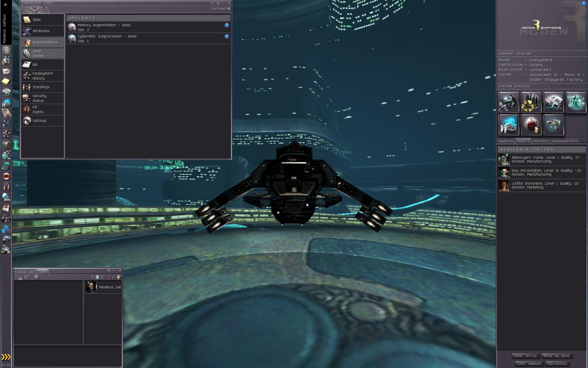Focus the chat message input box
Image resolution: width=588 pixels, height=368 pixels.
(x=68, y=356)
